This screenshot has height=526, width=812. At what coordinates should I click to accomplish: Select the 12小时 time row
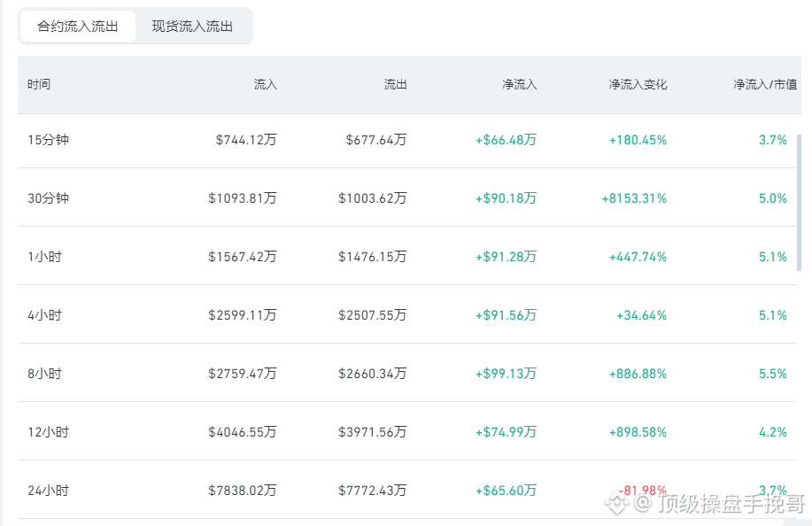tap(407, 431)
